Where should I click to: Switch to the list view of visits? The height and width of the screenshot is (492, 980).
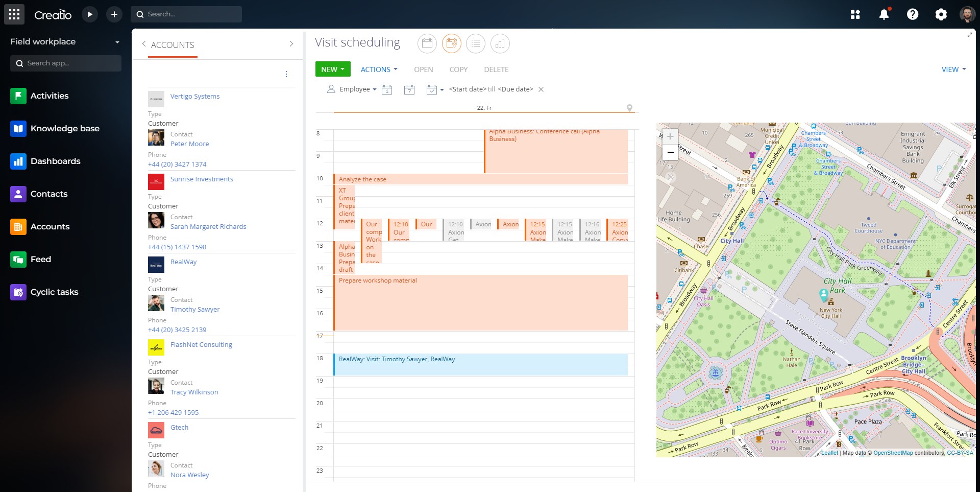[476, 43]
